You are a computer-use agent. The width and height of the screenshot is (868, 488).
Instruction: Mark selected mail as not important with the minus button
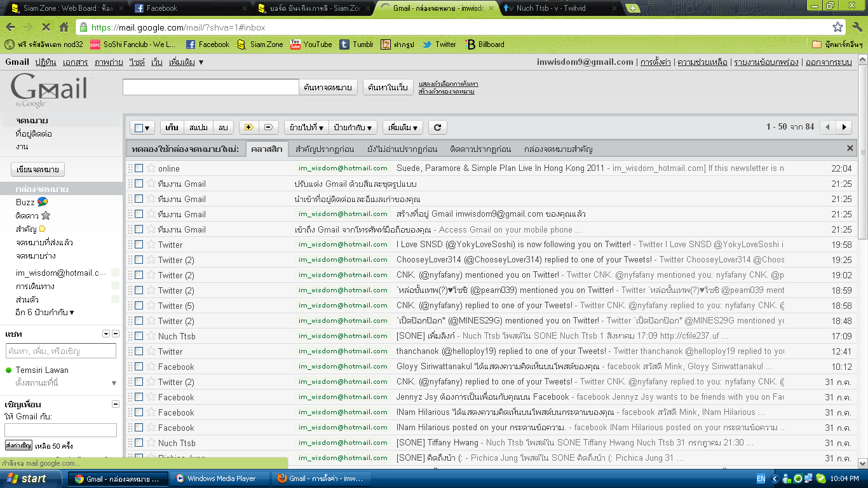(x=268, y=127)
